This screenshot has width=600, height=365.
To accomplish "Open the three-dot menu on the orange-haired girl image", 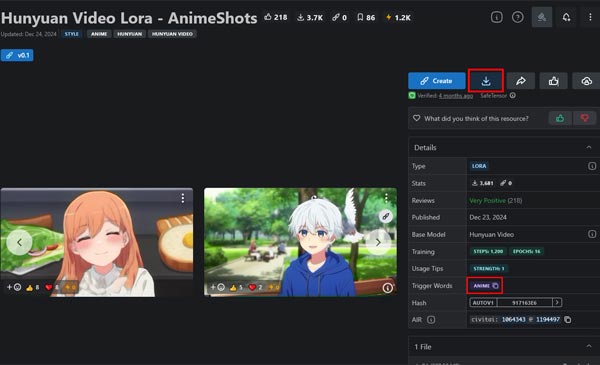I will 183,198.
